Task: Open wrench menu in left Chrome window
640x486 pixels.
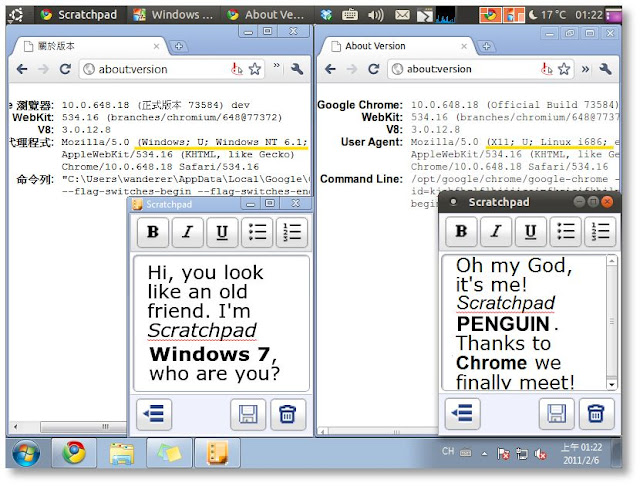Action: (x=297, y=69)
